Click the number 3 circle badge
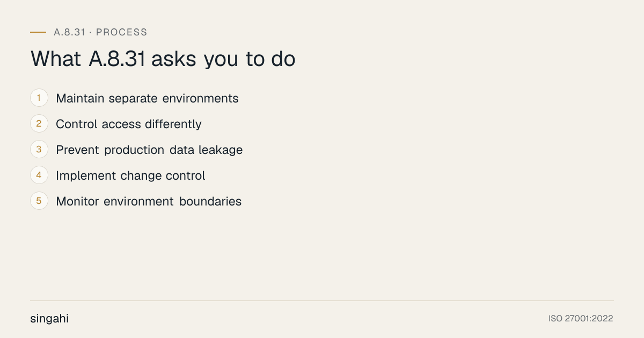644x338 pixels. [39, 150]
